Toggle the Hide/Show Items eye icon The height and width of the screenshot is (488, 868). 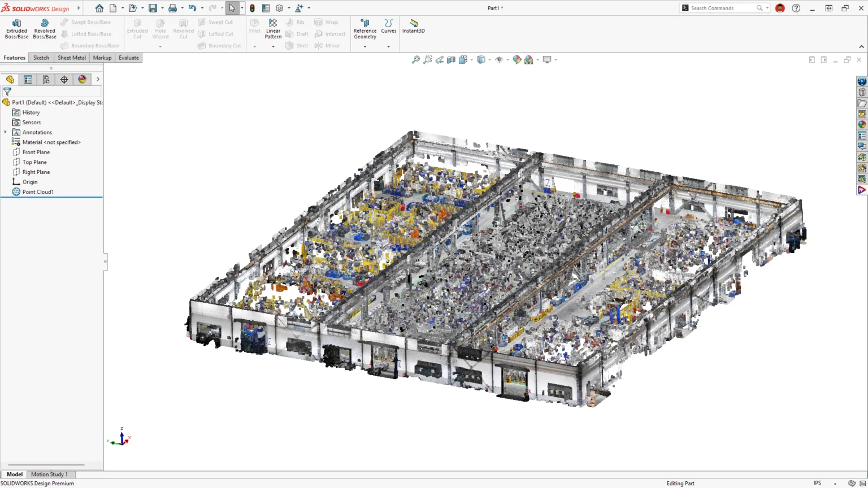coord(499,59)
